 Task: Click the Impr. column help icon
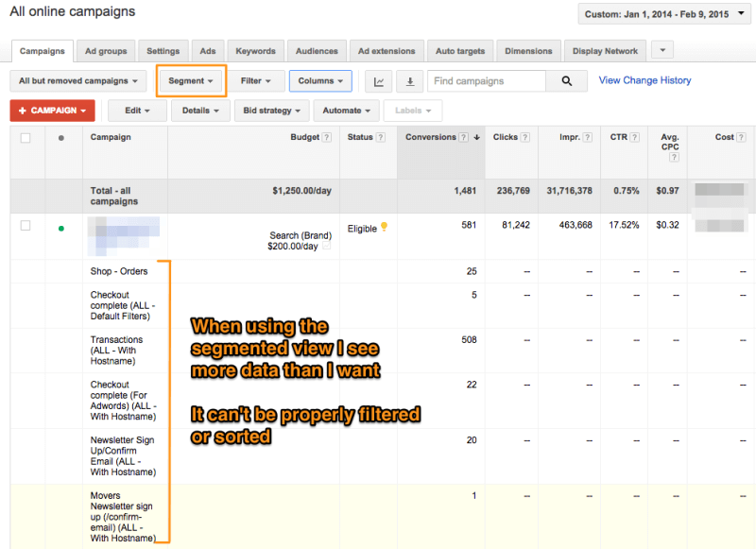(587, 137)
